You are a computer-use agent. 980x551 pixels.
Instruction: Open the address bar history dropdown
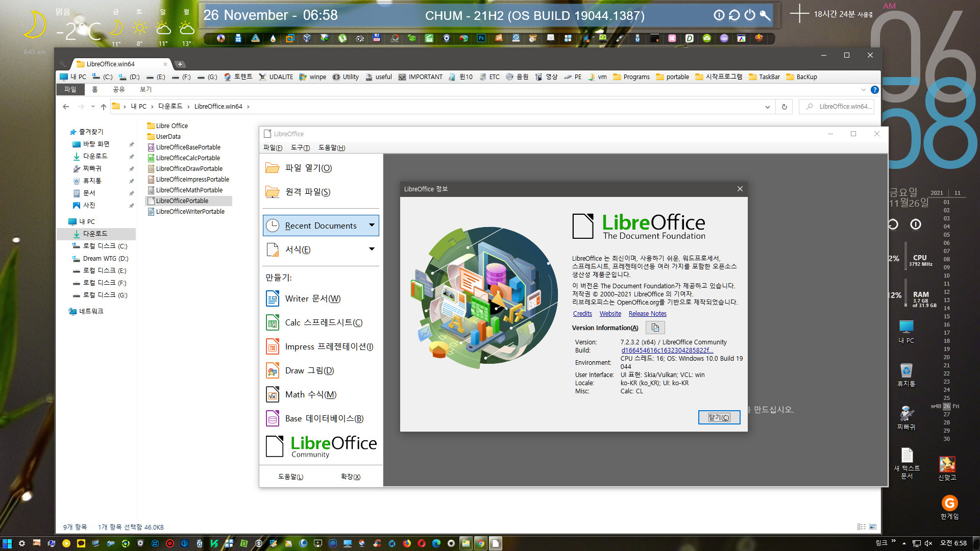point(767,107)
